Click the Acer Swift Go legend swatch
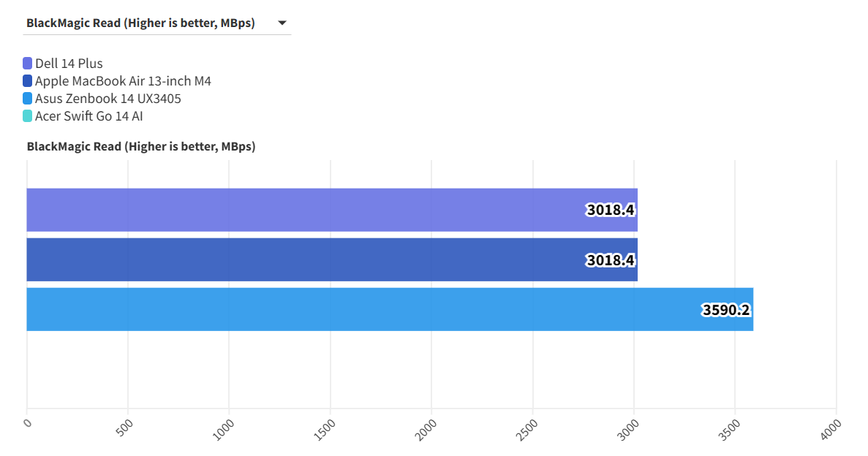This screenshot has height=456, width=868. (x=28, y=116)
